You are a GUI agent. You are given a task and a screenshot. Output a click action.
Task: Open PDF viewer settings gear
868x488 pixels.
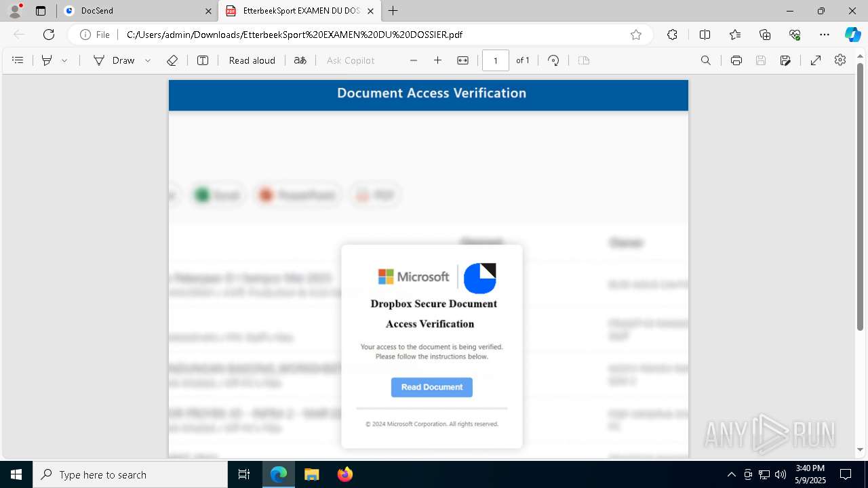pos(840,60)
